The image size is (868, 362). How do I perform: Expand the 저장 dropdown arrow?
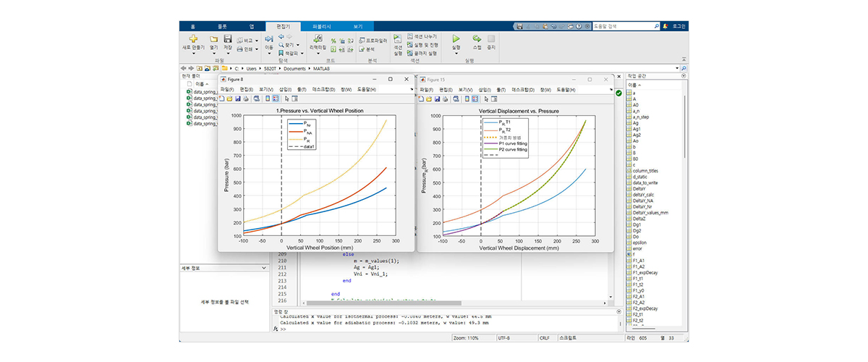click(x=228, y=54)
